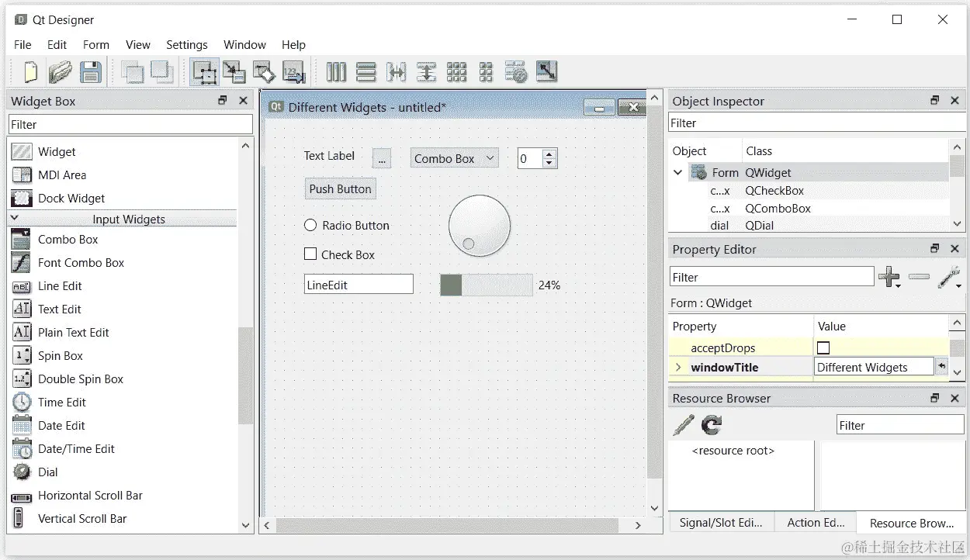Apply Lay Out Horizontally in Splitter icon
970x560 pixels.
[397, 72]
